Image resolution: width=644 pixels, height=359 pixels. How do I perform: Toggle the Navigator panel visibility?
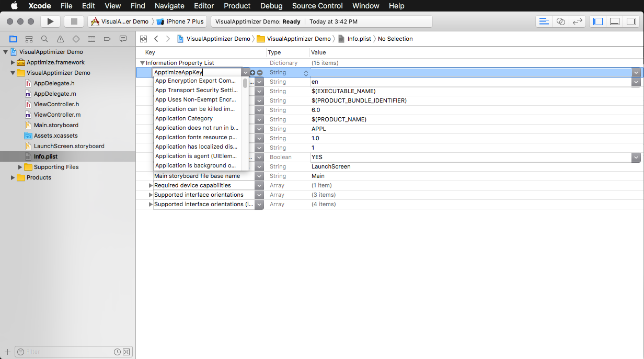598,21
